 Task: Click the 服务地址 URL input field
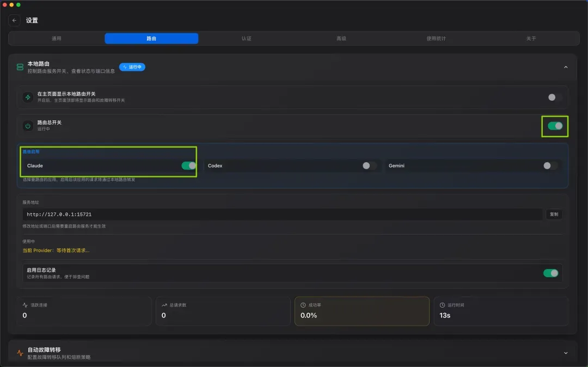pos(283,215)
